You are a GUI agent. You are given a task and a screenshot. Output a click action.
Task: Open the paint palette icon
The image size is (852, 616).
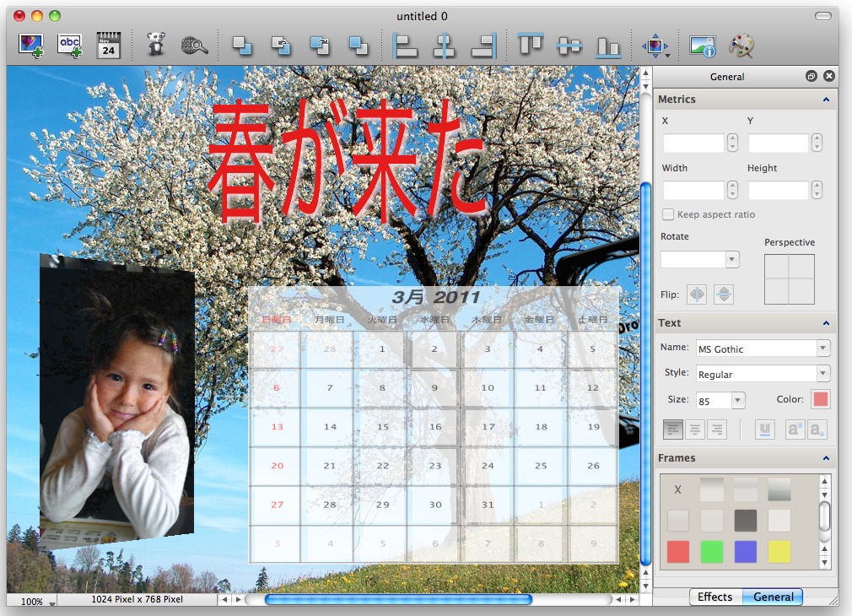741,46
